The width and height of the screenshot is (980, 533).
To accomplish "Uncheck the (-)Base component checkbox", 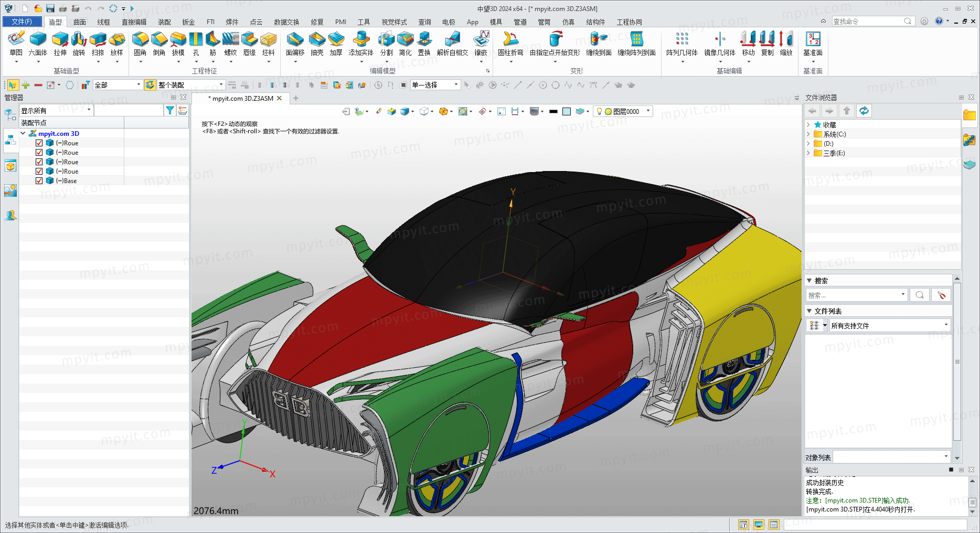I will click(x=39, y=180).
